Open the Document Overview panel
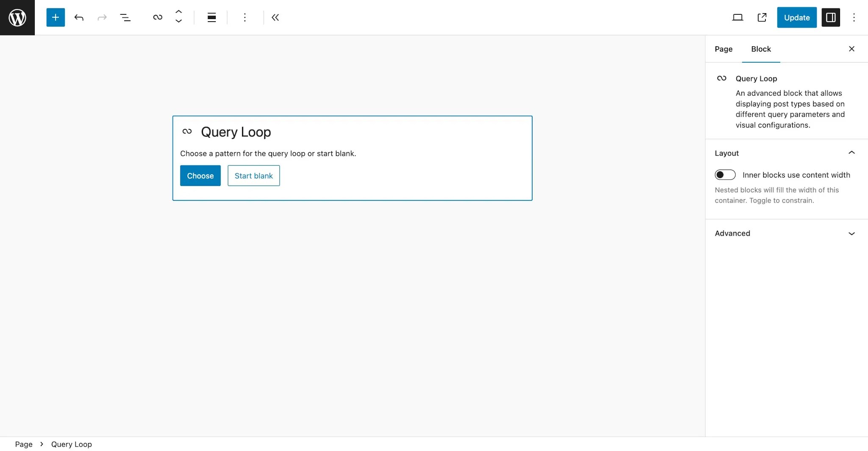Screen dimensions: 868x451 (x=125, y=17)
